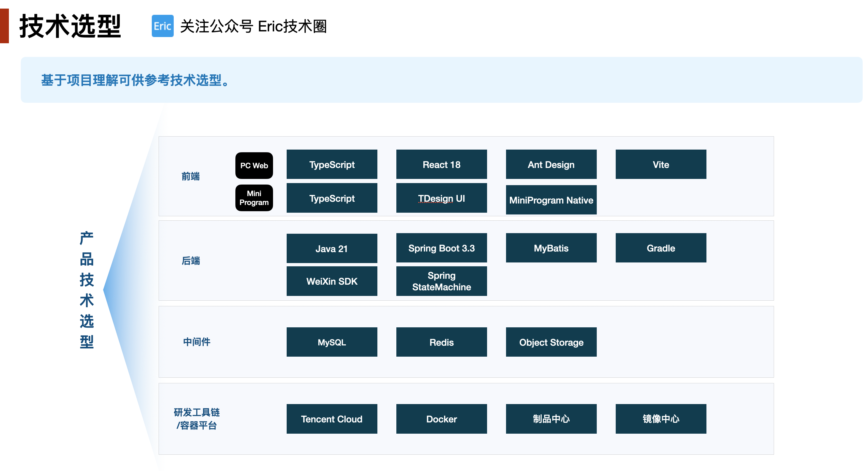Click the vertical 产品技术选型 label
Image resolution: width=868 pixels, height=471 pixels.
[x=87, y=290]
